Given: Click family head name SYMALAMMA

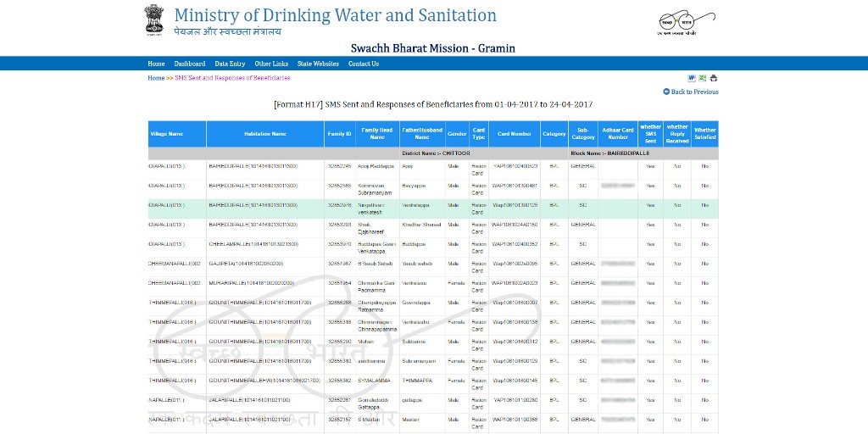Looking at the screenshot, I should [x=374, y=381].
